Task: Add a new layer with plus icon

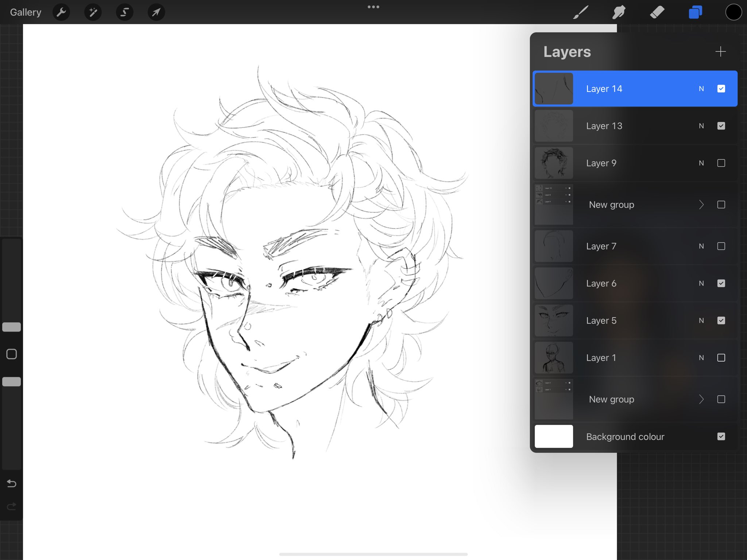Action: tap(720, 51)
